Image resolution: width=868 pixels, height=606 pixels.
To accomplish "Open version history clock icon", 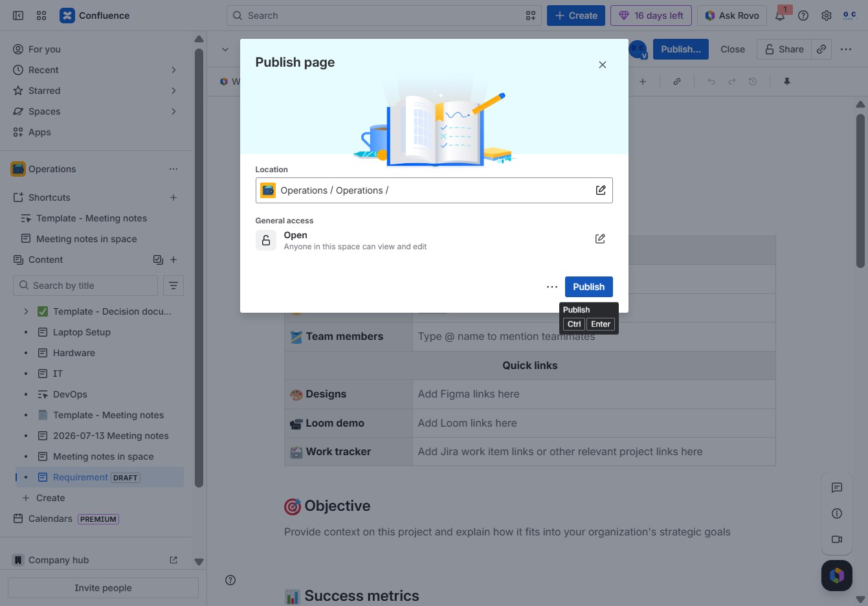I will 753,82.
